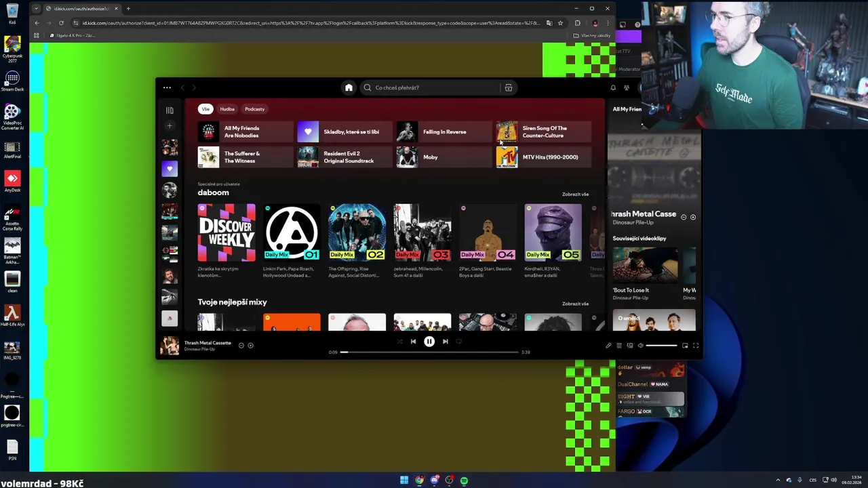The image size is (868, 488).
Task: Expand Your Library sidebar
Action: [170, 110]
